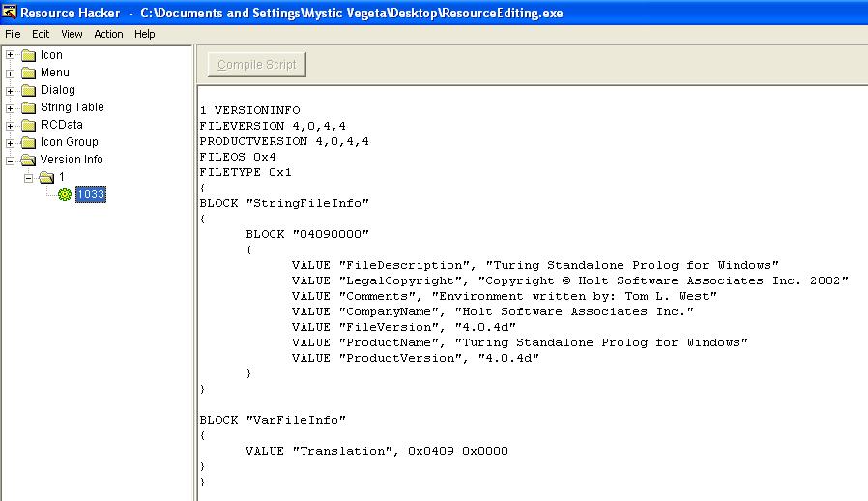
Task: Click the open folder icon labeled 1
Action: click(x=46, y=177)
